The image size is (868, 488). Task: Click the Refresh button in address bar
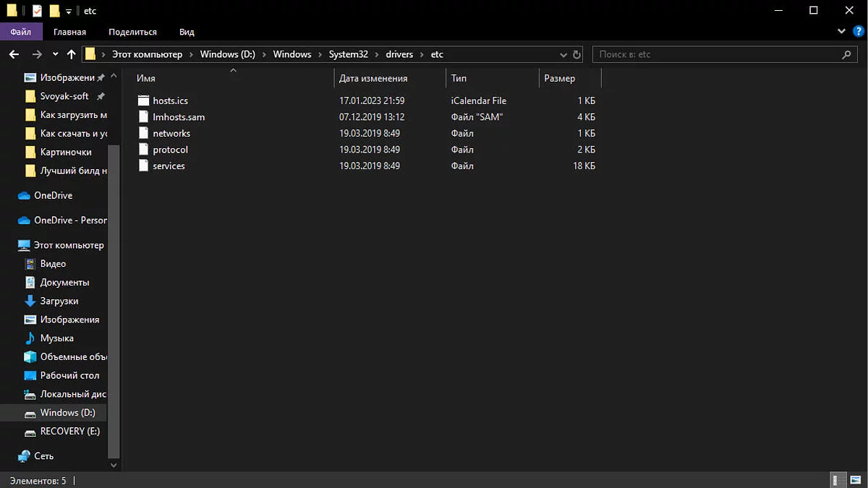[x=576, y=55]
